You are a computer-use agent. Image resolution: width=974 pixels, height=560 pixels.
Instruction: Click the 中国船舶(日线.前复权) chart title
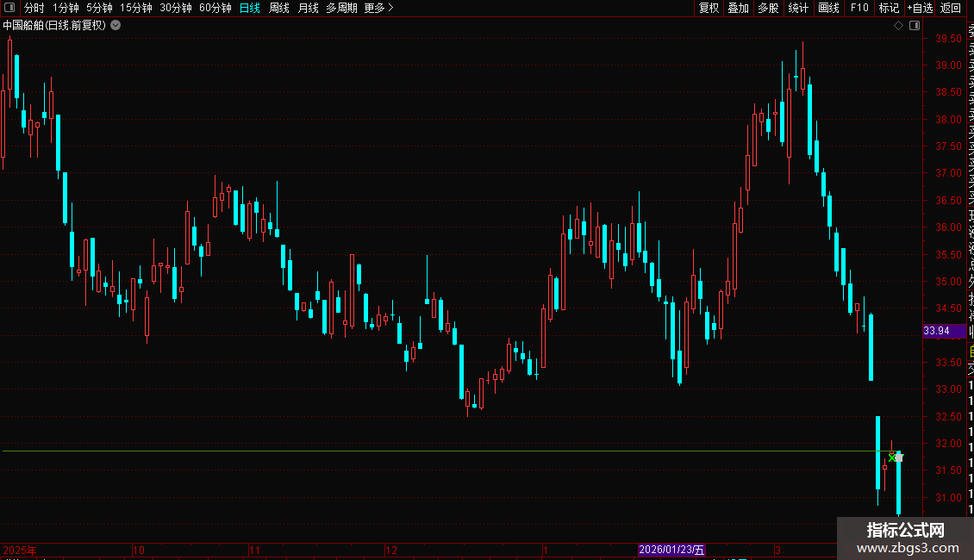tap(54, 26)
